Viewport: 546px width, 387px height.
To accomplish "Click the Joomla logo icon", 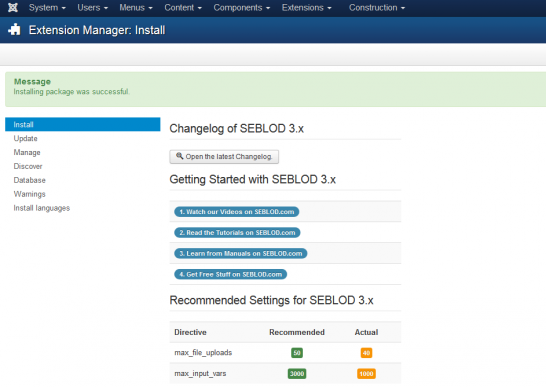I will 13,8.
